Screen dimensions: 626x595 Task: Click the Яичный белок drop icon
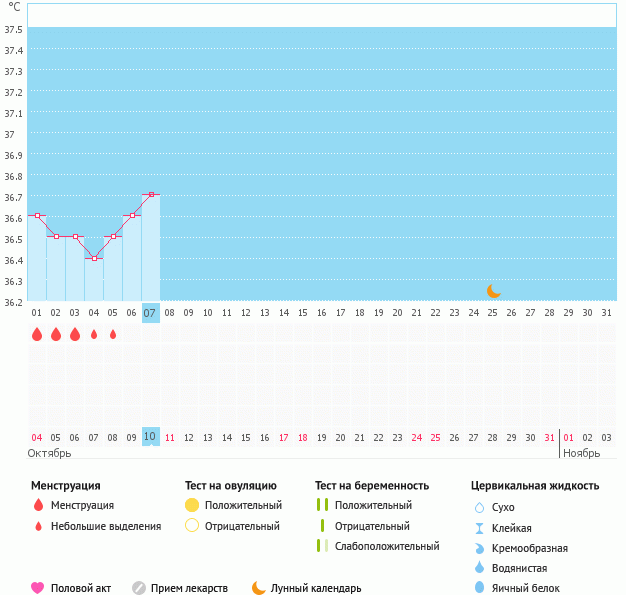point(479,588)
